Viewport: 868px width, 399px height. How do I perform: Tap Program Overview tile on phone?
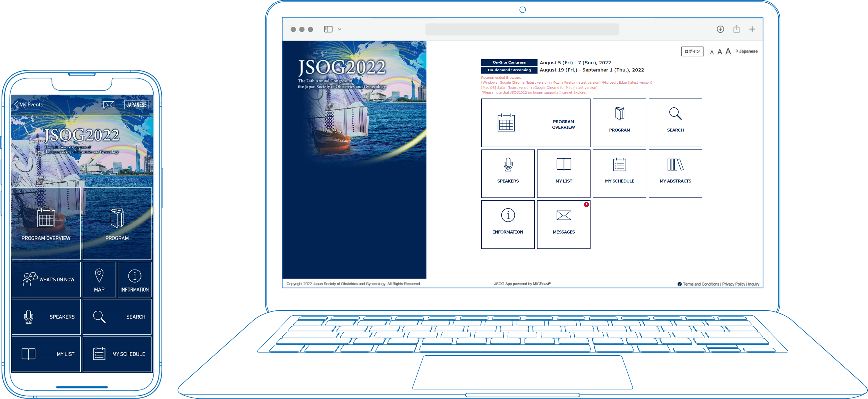pyautogui.click(x=46, y=223)
